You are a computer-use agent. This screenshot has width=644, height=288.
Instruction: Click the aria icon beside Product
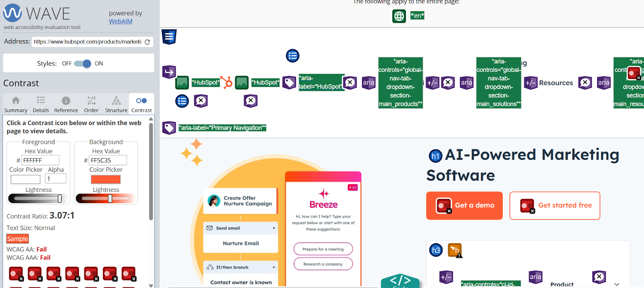pos(536,277)
